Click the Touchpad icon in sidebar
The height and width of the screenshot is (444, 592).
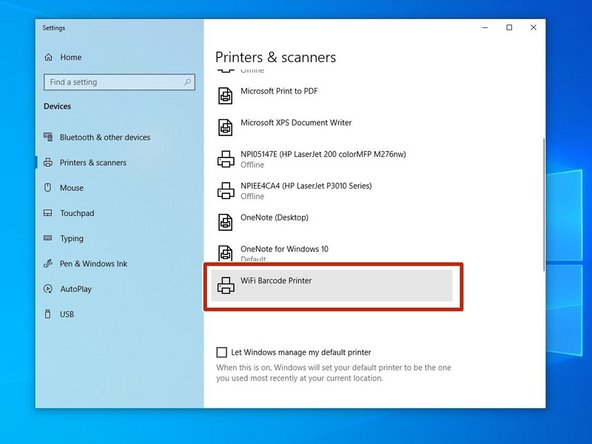pos(48,213)
